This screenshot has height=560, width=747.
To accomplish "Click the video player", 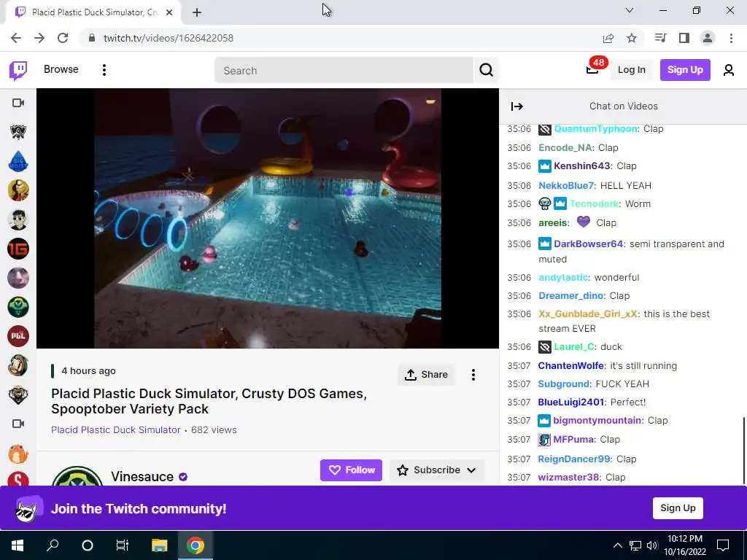I will pyautogui.click(x=267, y=218).
